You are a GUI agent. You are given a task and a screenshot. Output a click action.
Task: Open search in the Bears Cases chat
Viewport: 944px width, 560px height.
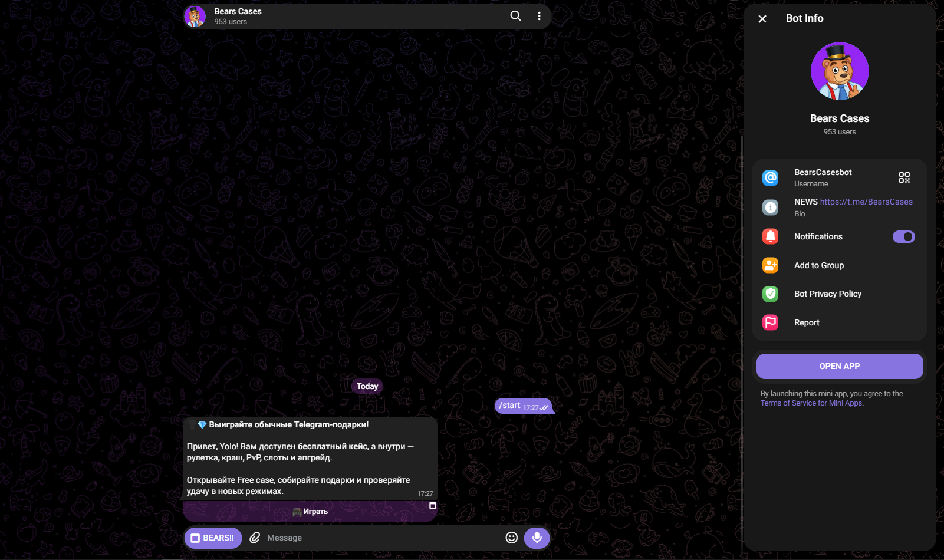[x=515, y=16]
